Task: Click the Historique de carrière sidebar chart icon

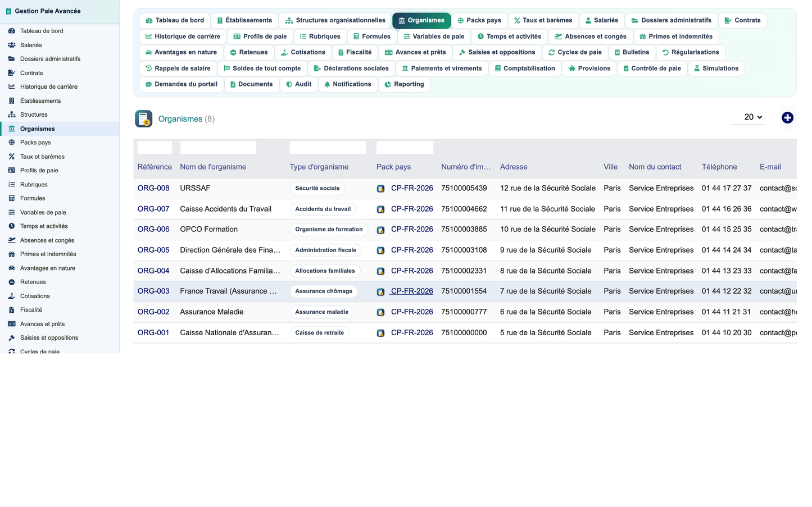Action: point(11,86)
